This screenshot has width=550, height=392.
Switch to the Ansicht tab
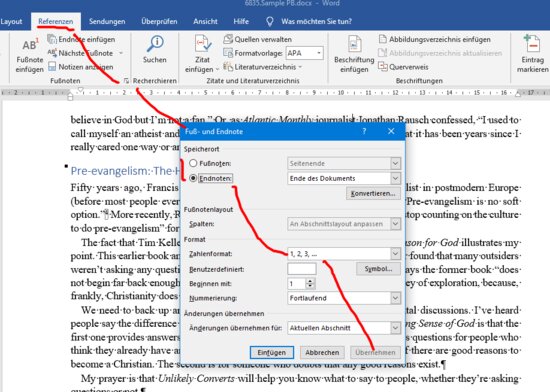[x=205, y=22]
